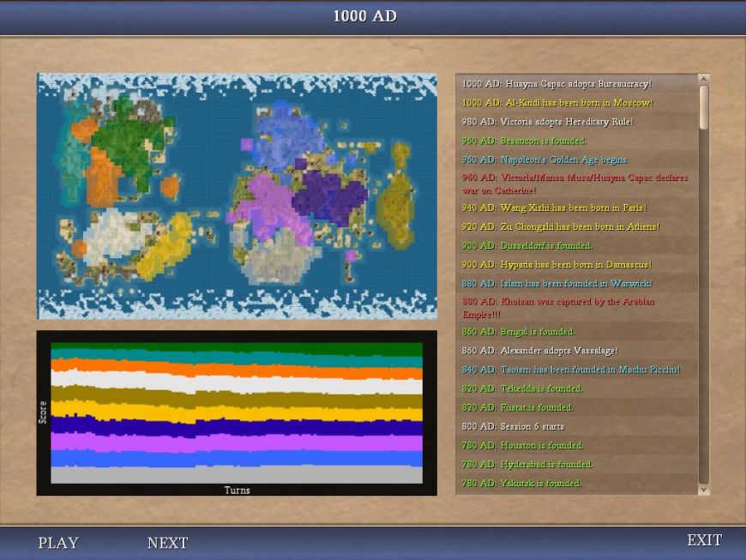Click the orange band in score graph
Image resolution: width=746 pixels, height=560 pixels.
237,370
